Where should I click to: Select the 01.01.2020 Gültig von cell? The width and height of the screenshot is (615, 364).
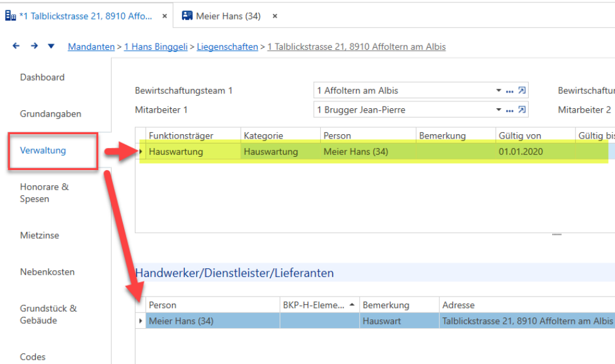coord(536,152)
